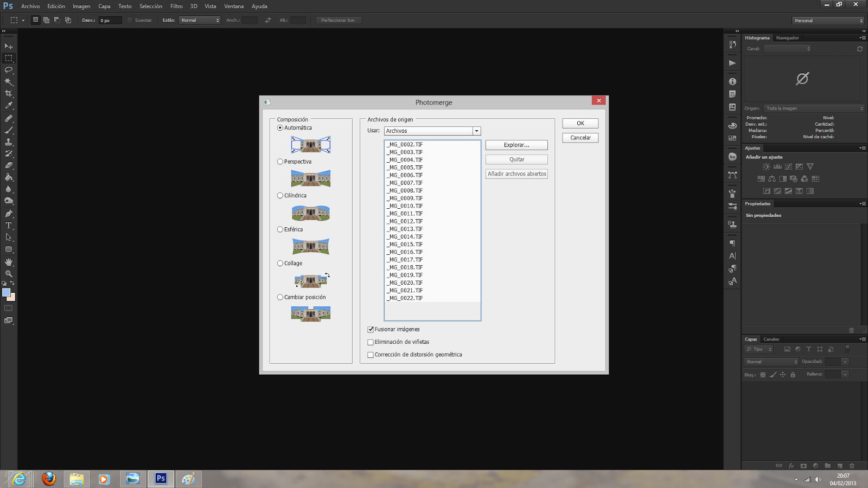Click Brightness/Contrast adjustment icon
This screenshot has width=868, height=488.
coord(766,166)
